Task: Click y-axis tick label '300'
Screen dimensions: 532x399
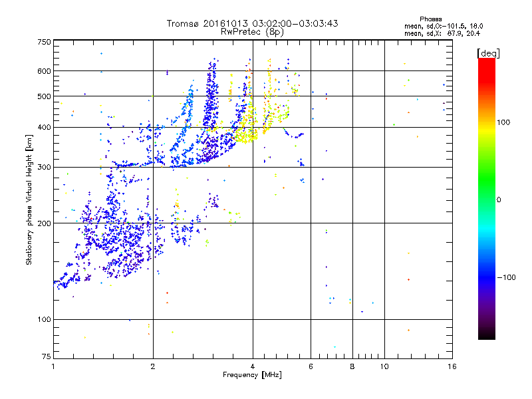Action: pos(45,167)
